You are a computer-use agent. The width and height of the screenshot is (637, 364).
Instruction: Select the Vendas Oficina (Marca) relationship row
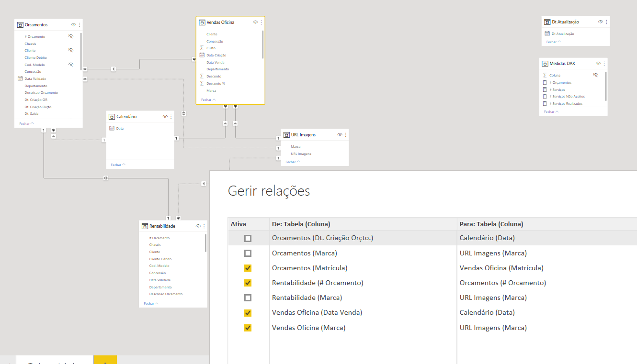432,328
